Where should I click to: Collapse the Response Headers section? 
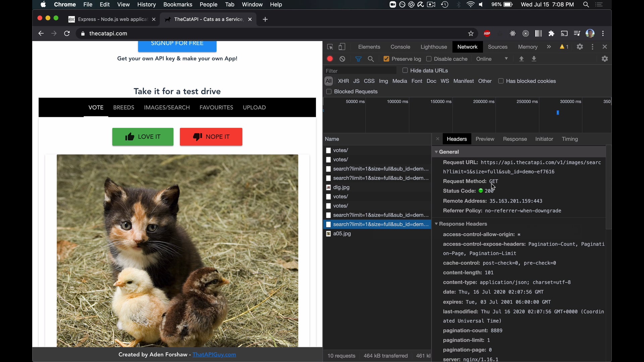tap(436, 224)
